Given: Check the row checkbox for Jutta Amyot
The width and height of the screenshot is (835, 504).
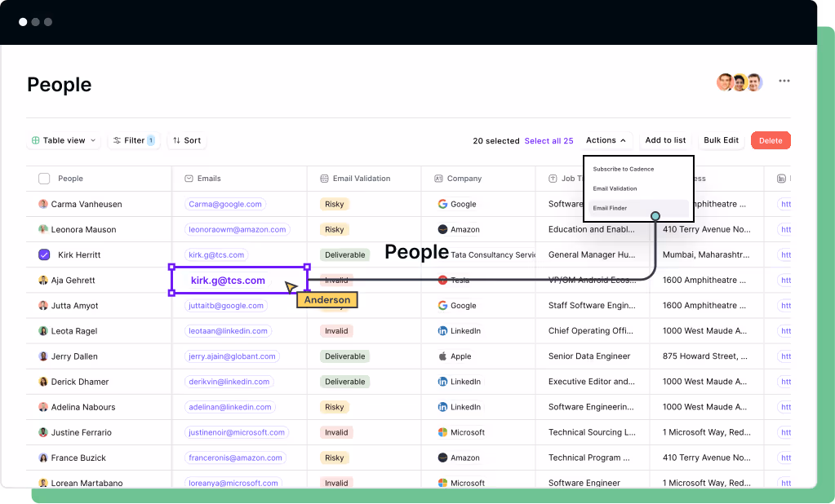Looking at the screenshot, I should point(44,305).
